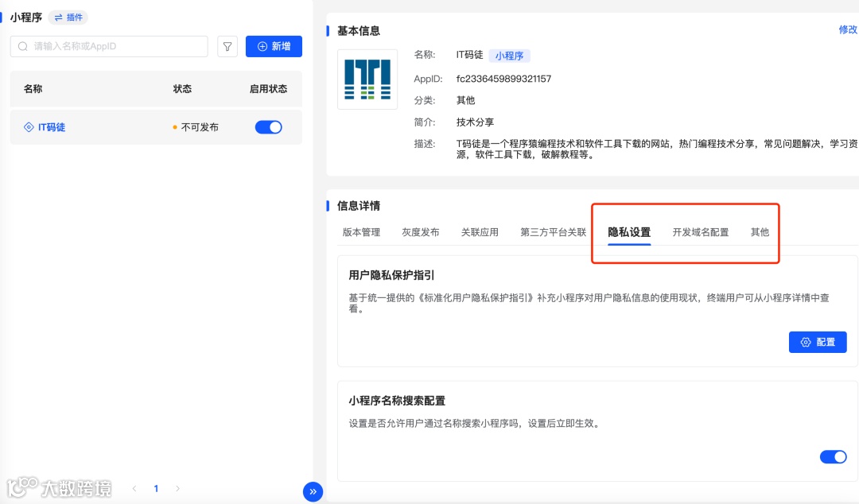Select page 1 in pagination

pyautogui.click(x=156, y=488)
